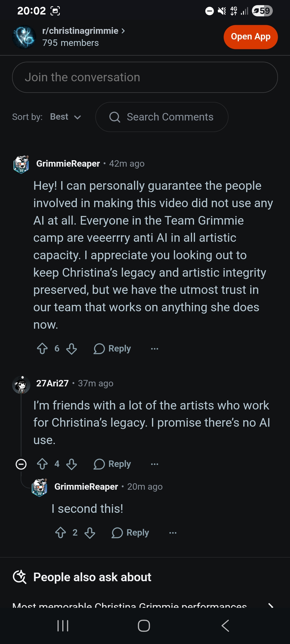The height and width of the screenshot is (644, 290).
Task: Reply to GrimmieReaper's top comment
Action: (x=112, y=349)
